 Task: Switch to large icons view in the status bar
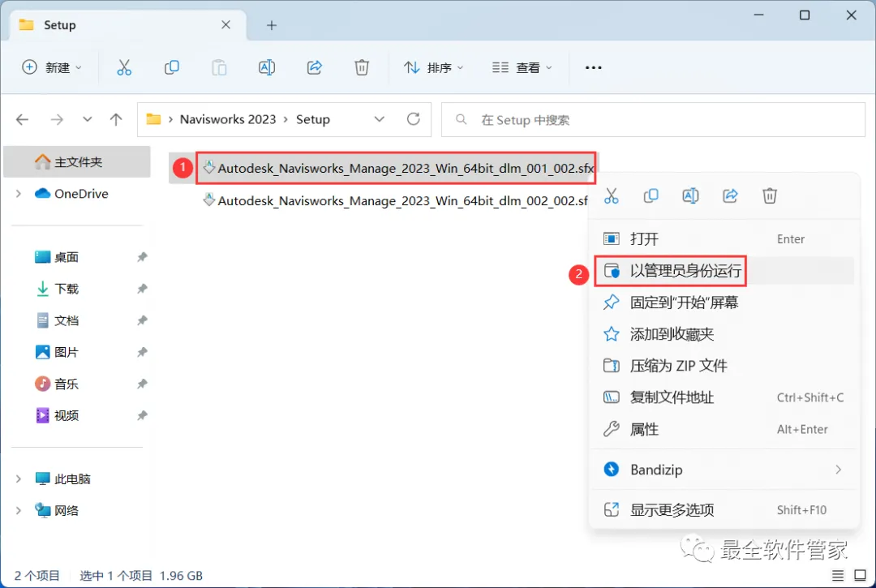pyautogui.click(x=860, y=575)
